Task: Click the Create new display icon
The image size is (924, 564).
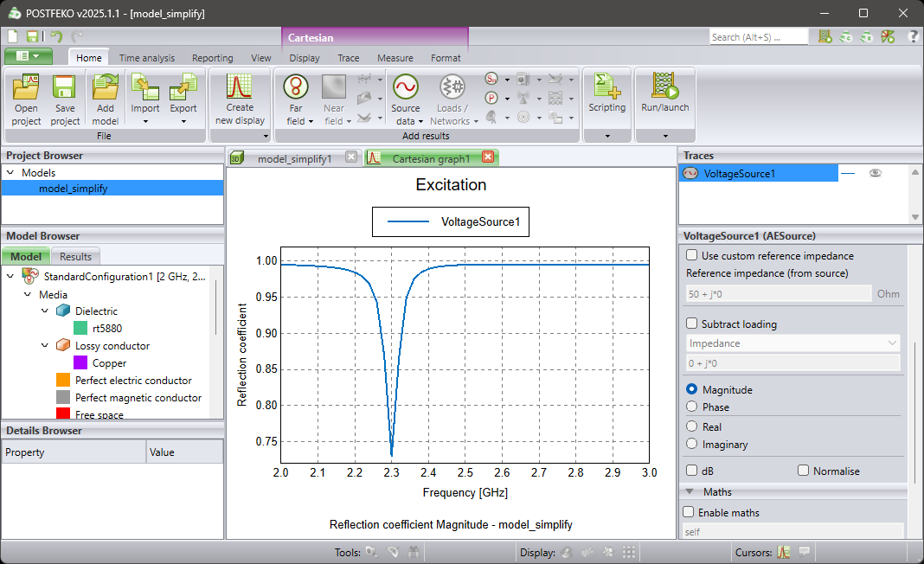Action: [x=240, y=87]
